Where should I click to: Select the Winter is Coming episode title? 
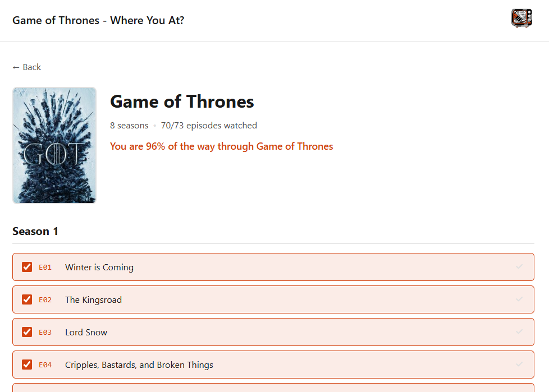tap(99, 268)
